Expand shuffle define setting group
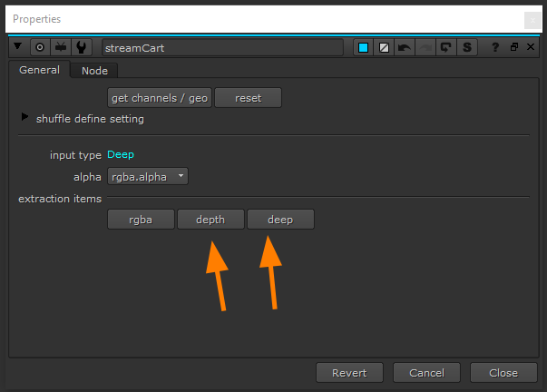 (24, 118)
